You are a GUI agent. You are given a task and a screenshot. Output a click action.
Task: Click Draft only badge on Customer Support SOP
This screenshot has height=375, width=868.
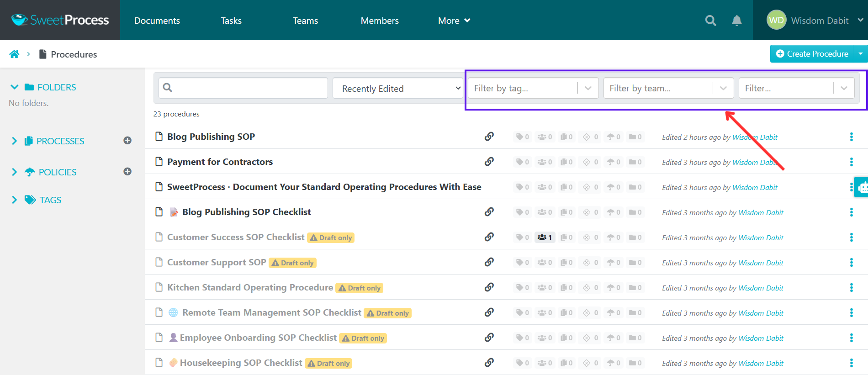292,263
